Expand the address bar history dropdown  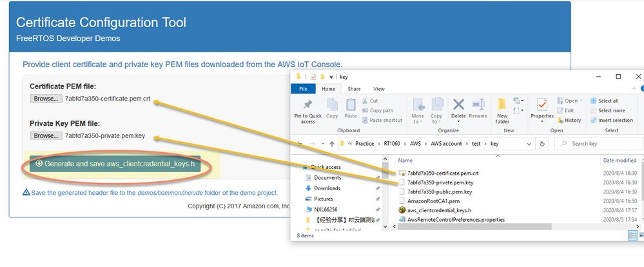tap(529, 144)
